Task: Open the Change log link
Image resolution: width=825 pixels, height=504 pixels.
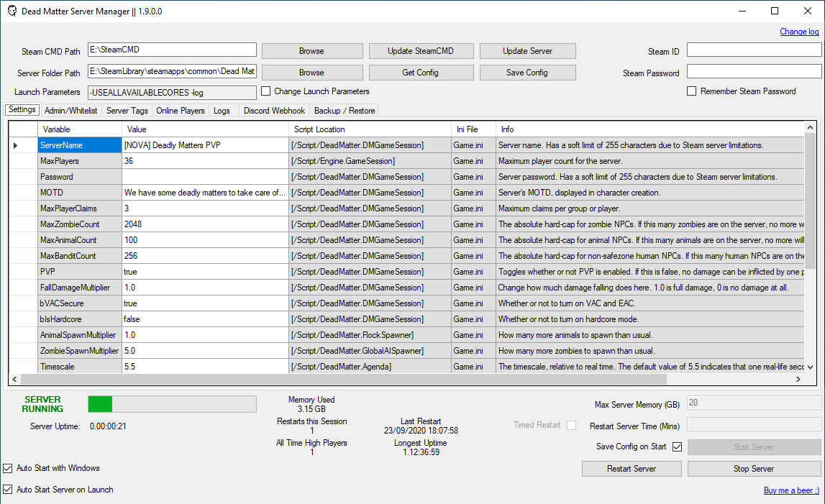Action: (799, 32)
